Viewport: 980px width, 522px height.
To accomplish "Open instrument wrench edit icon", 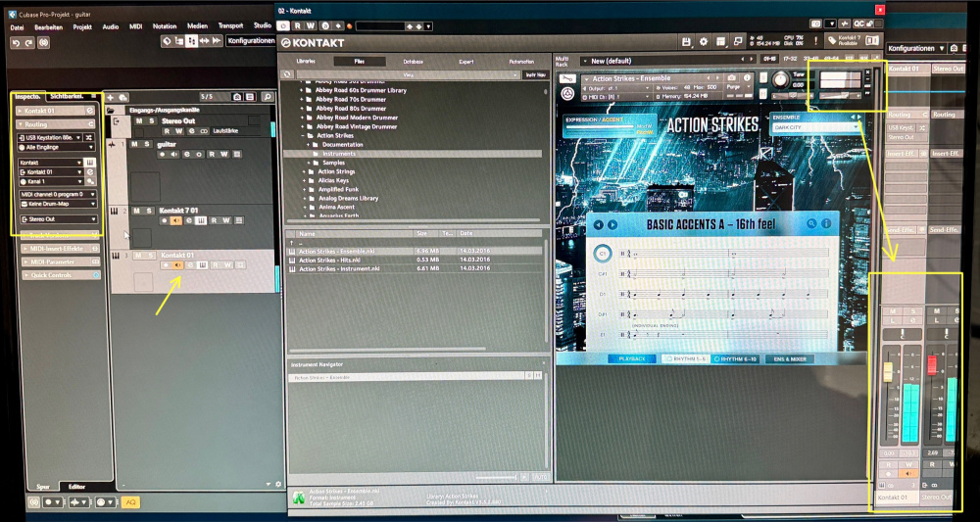I will 567,79.
